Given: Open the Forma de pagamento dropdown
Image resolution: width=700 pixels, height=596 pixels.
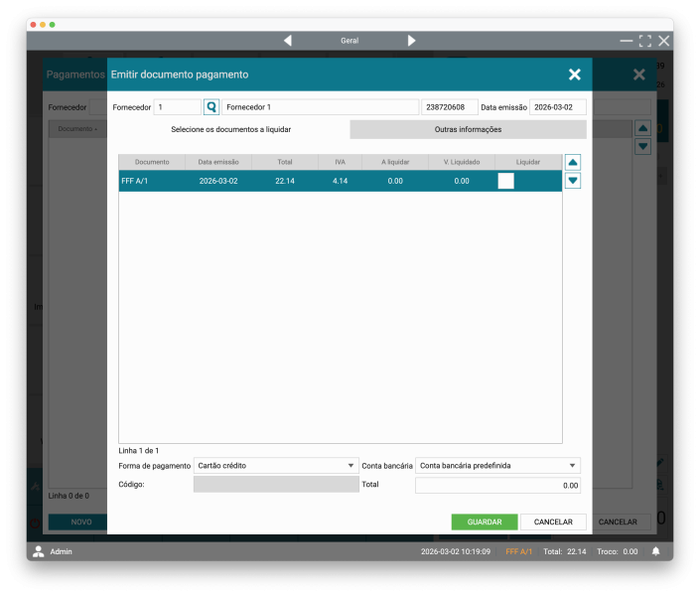Looking at the screenshot, I should (x=276, y=465).
